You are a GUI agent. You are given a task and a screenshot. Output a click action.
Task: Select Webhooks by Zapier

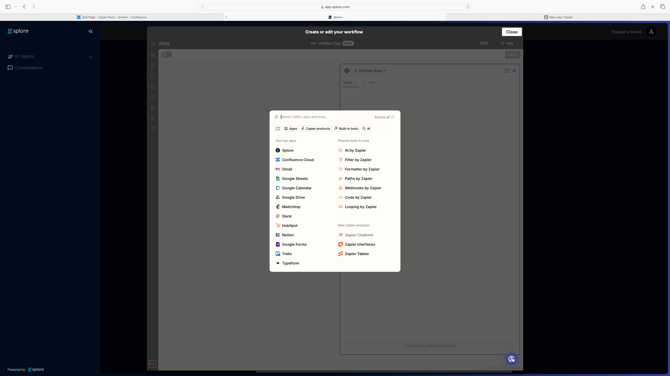[x=360, y=188]
